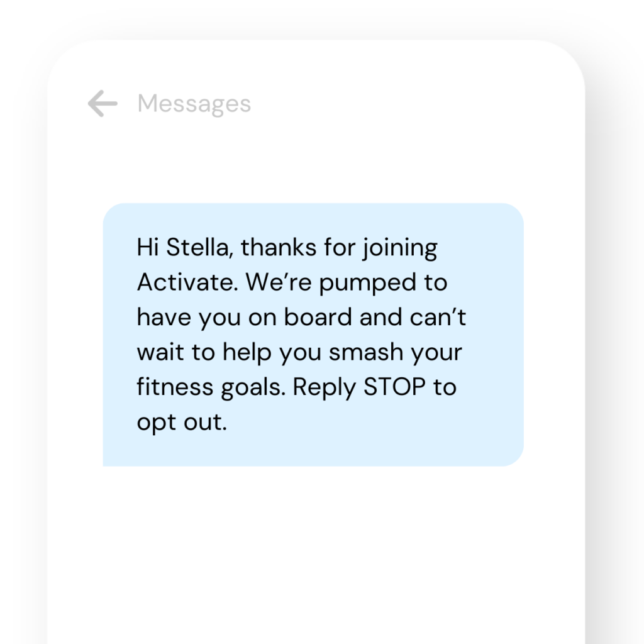
Task: Click the word 'board' in the message
Action: point(318,317)
